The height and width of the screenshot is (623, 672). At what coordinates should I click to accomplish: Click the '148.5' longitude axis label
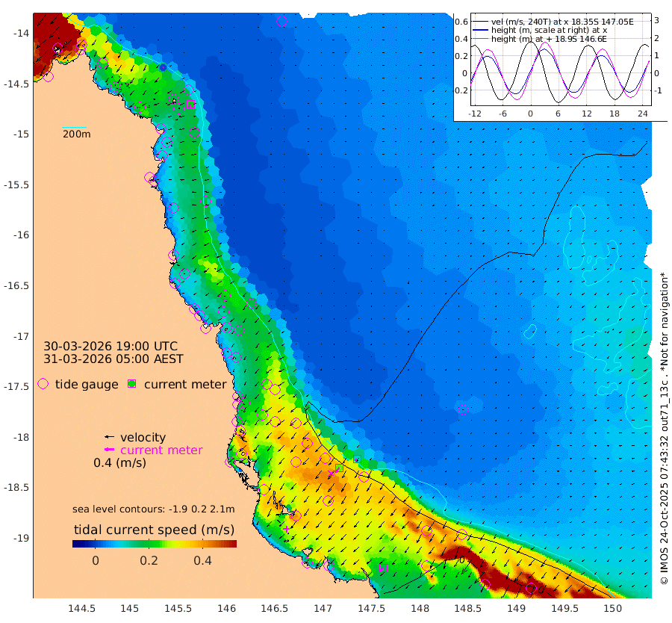pyautogui.click(x=467, y=608)
